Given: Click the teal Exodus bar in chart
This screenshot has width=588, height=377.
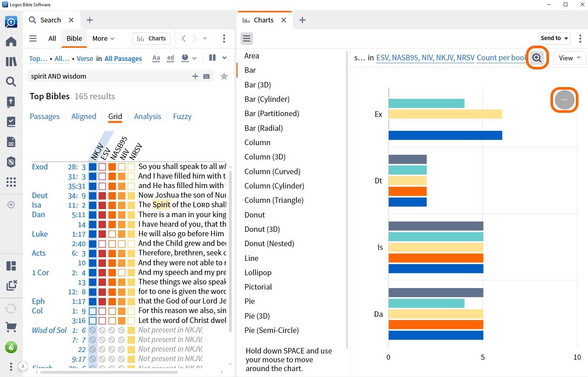Looking at the screenshot, I should click(x=427, y=104).
